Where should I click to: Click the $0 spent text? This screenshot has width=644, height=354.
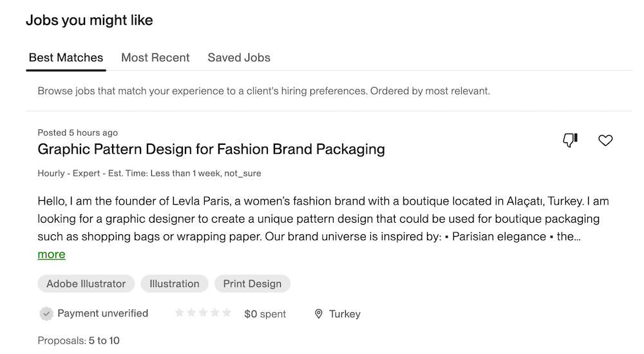tap(265, 314)
